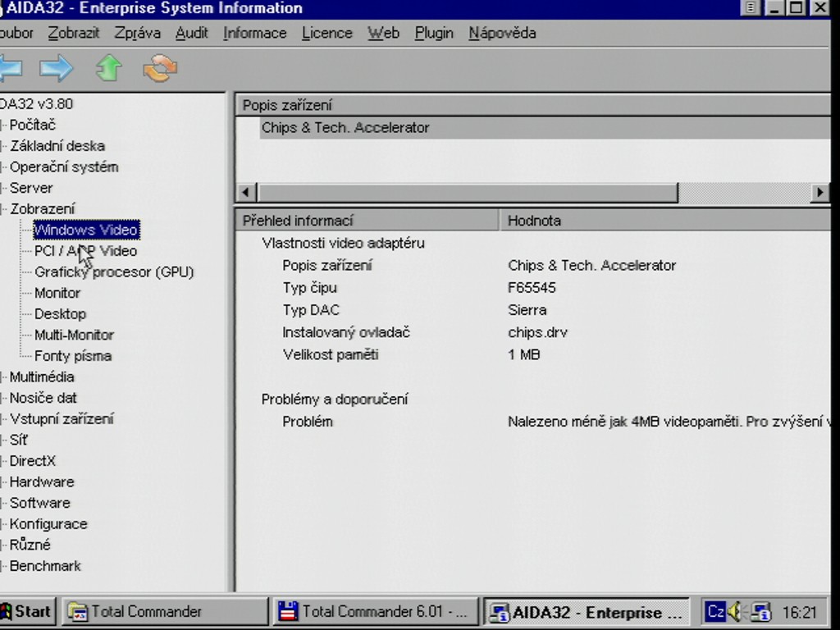Open the Zpráva menu

pyautogui.click(x=138, y=33)
